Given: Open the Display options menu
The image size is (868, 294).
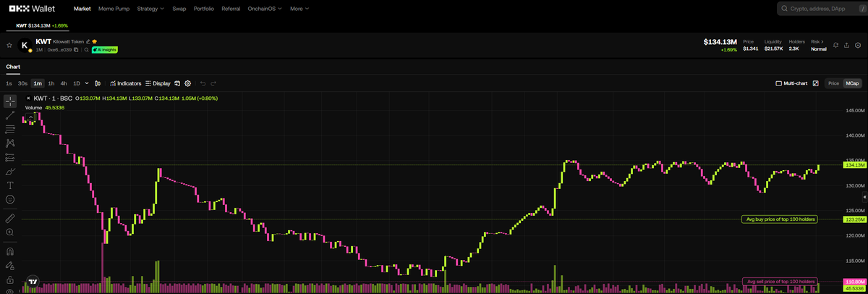Looking at the screenshot, I should pos(158,83).
